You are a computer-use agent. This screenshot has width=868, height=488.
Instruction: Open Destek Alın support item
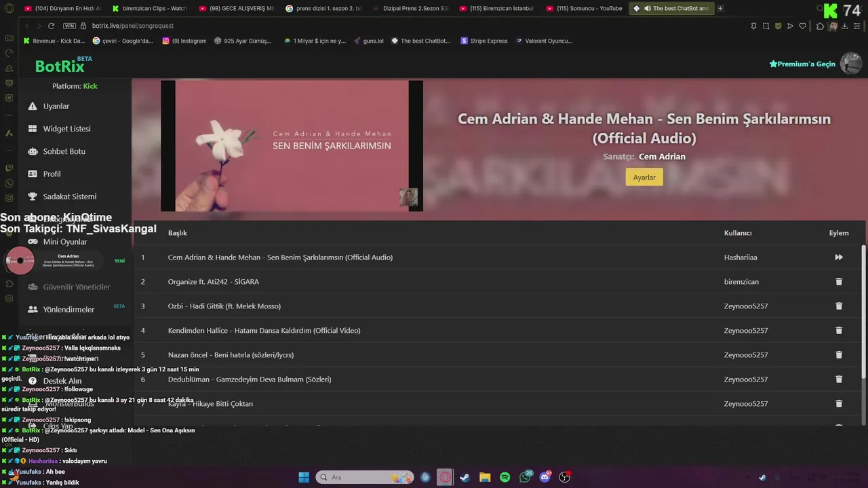62,381
